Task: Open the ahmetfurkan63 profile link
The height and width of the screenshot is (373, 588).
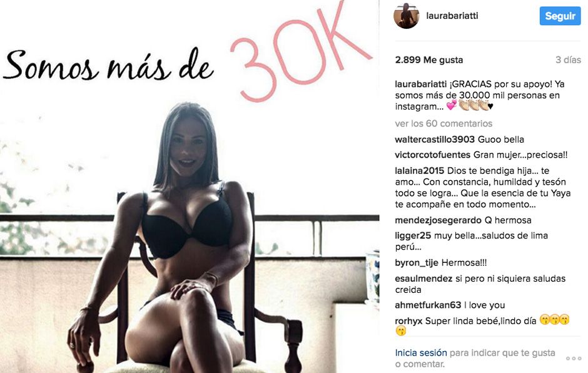Action: tap(428, 305)
